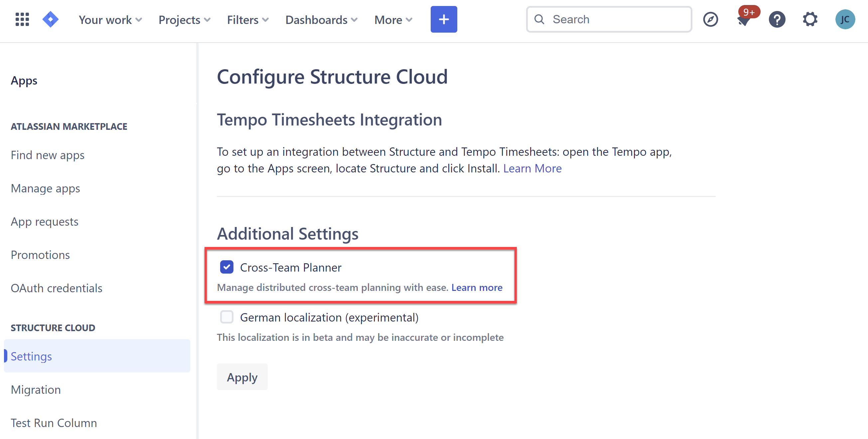This screenshot has width=868, height=439.
Task: Open the Help icon
Action: [x=777, y=19]
